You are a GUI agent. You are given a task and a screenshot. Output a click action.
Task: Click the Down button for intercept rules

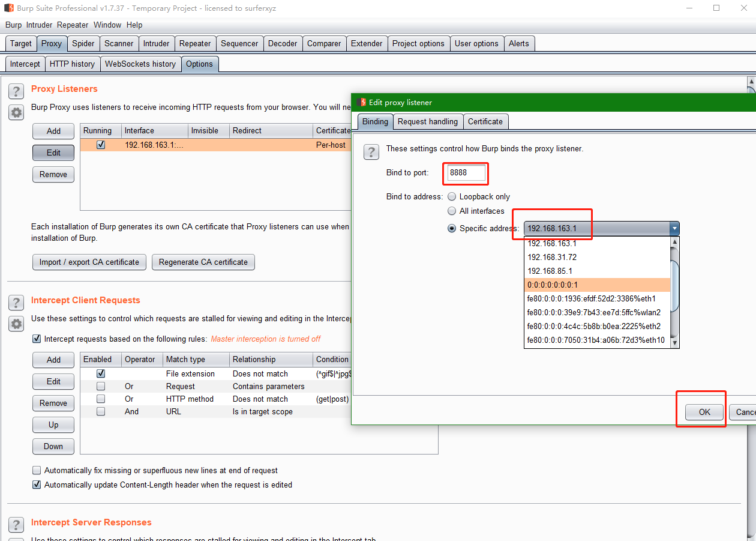[53, 446]
